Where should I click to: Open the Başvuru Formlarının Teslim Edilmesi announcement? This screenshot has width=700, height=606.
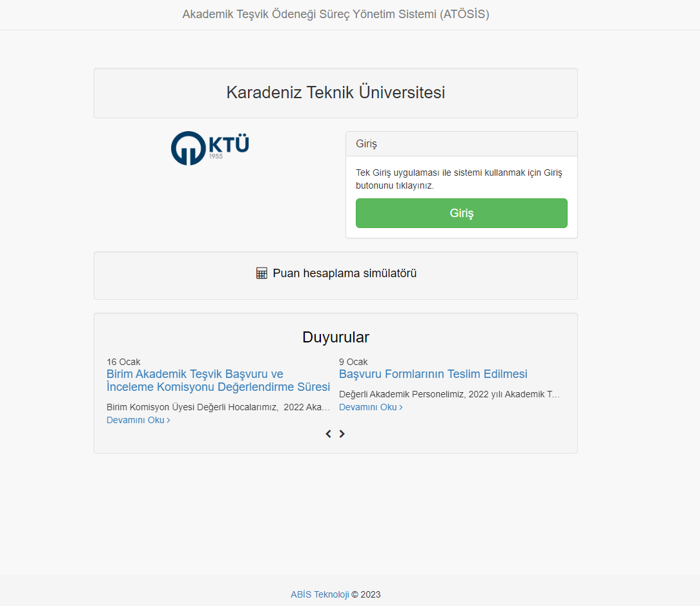433,374
